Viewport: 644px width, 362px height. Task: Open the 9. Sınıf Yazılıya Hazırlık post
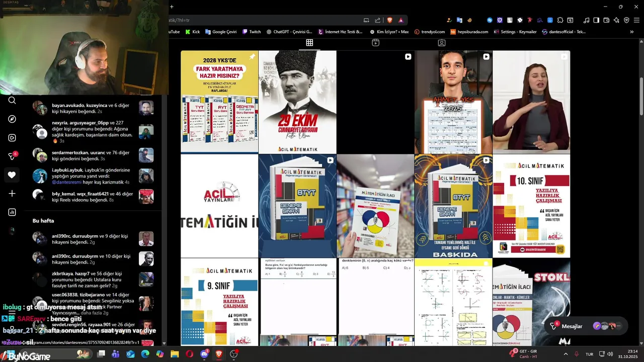click(x=219, y=302)
